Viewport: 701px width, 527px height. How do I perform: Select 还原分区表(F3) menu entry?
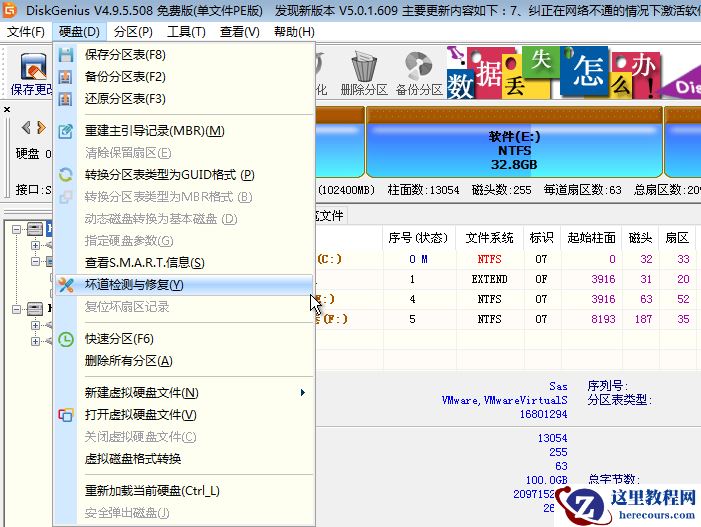(x=184, y=99)
